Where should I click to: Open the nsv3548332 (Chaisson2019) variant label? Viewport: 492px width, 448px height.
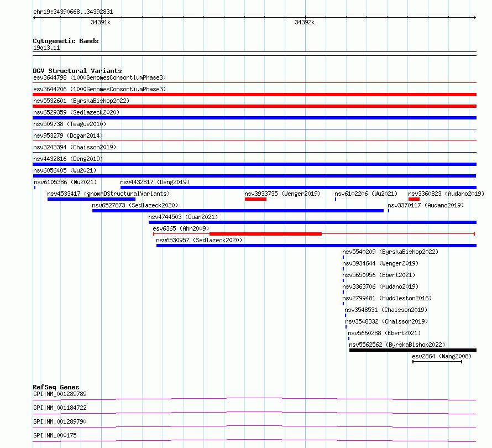click(386, 321)
